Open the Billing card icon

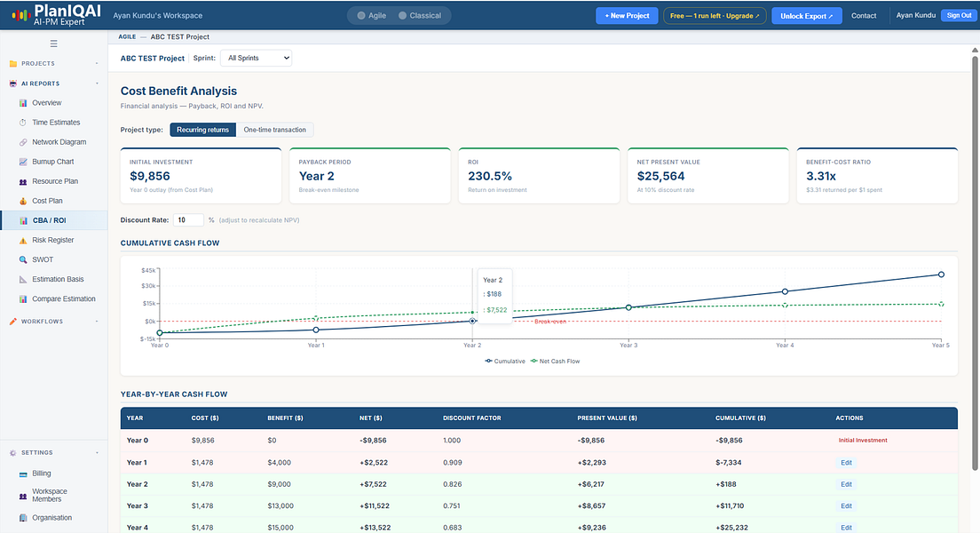click(23, 473)
